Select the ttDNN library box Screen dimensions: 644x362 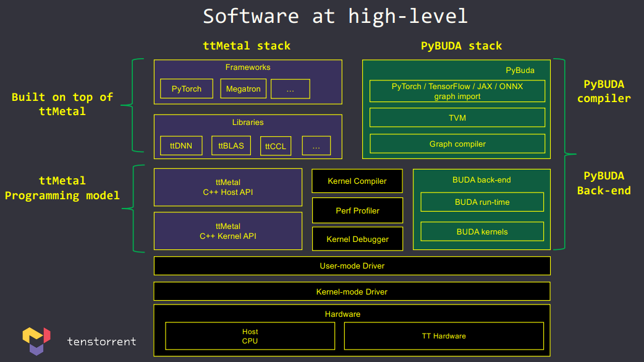point(181,145)
